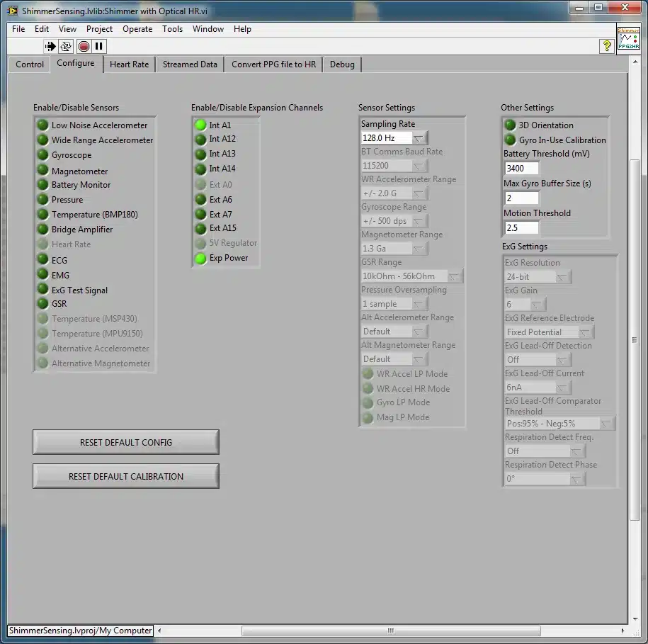The image size is (648, 644).
Task: Open the Gyroscope Range dropdown
Action: (394, 221)
